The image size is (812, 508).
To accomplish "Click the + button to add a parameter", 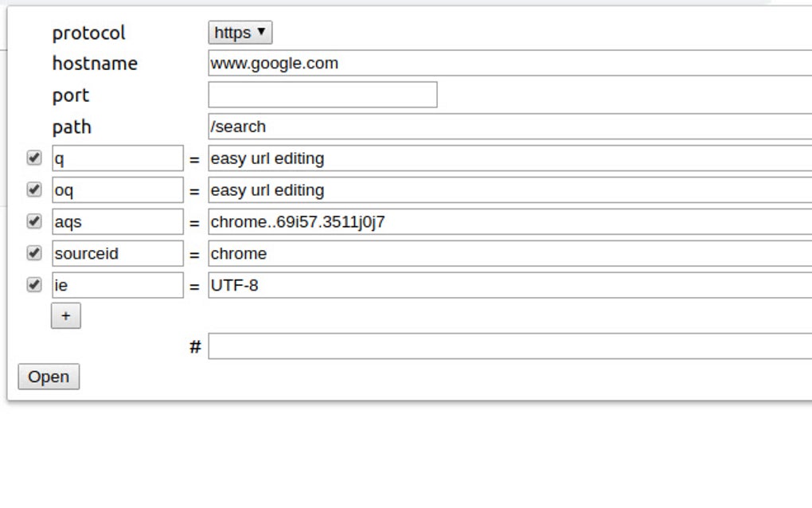I will pos(66,315).
